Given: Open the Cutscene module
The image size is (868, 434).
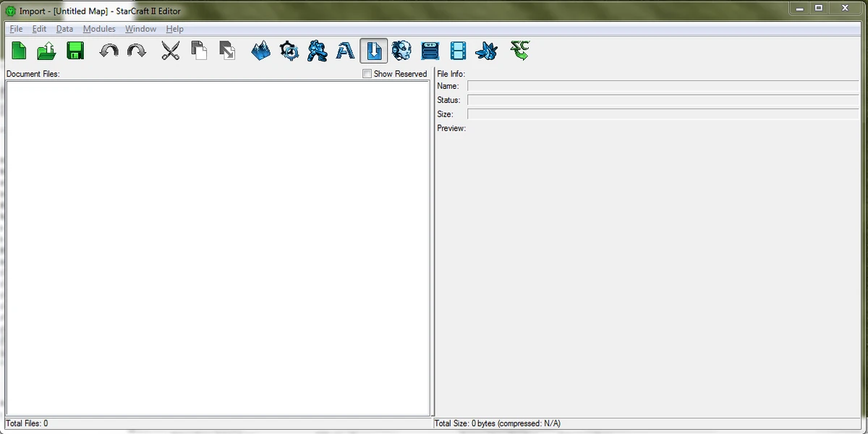Looking at the screenshot, I should point(458,51).
